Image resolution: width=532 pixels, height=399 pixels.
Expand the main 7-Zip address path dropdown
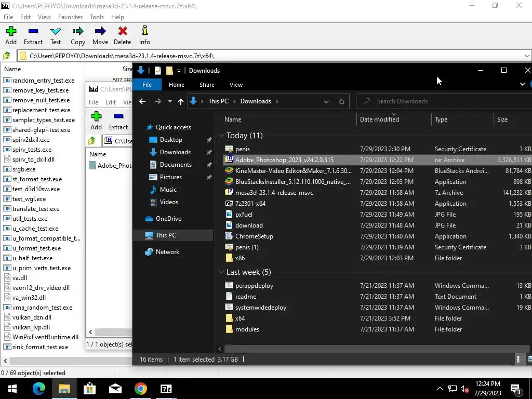coord(527,56)
